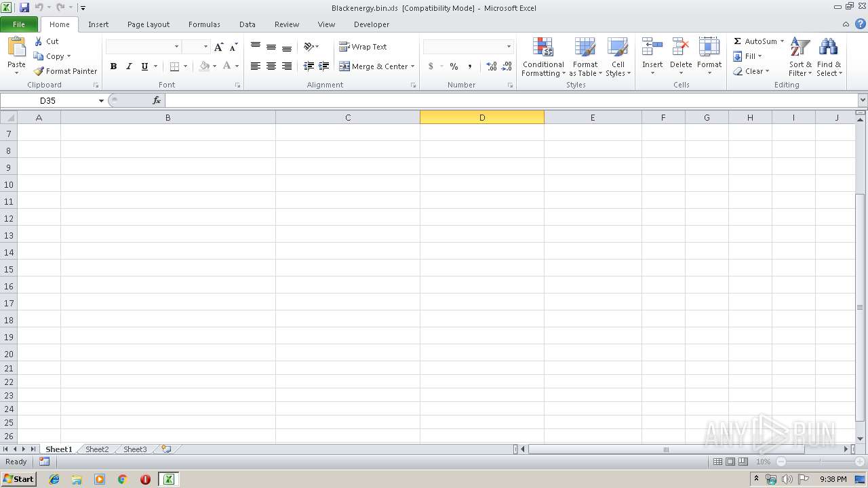
Task: Toggle Bold formatting
Action: point(113,66)
